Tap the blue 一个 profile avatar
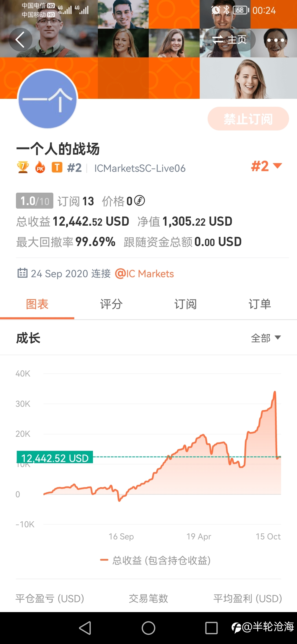 (47, 99)
